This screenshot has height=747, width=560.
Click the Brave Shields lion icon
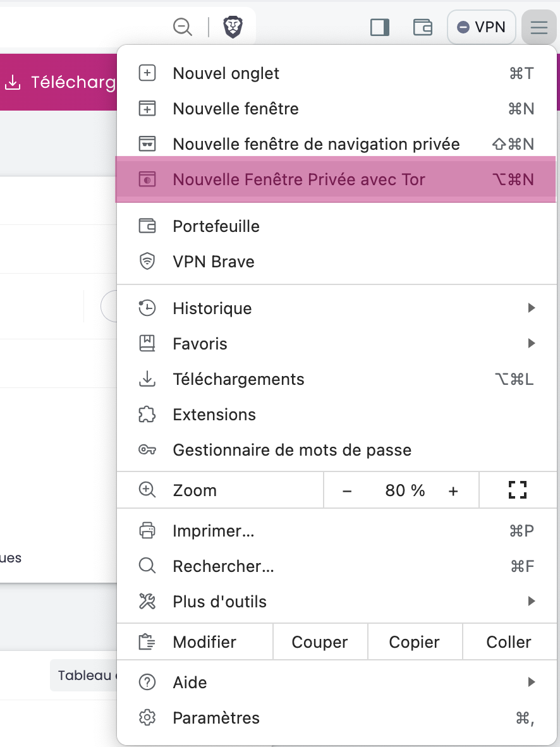(233, 27)
